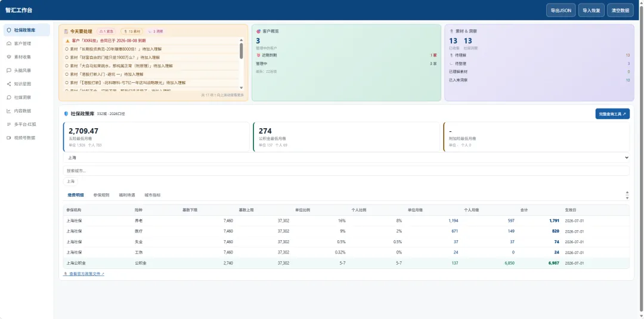Click the 头脑风暴 chat bubble icon

pyautogui.click(x=9, y=70)
